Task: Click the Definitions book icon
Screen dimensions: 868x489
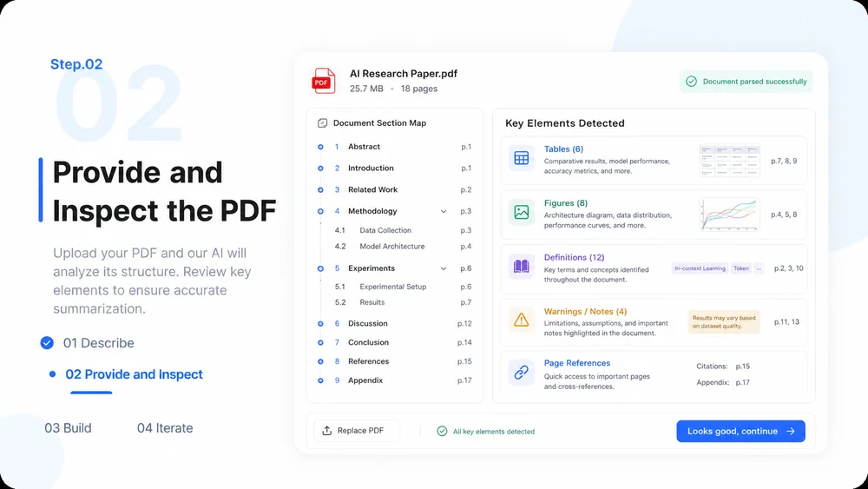Action: click(522, 267)
